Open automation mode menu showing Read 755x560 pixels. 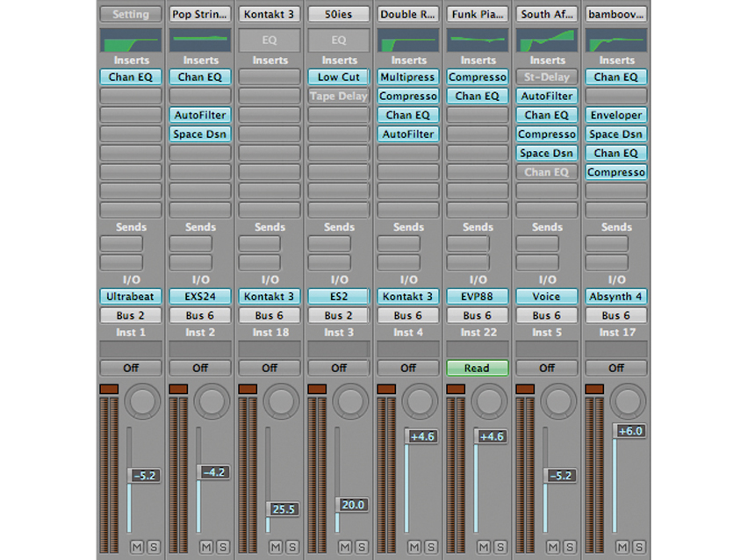click(x=478, y=368)
